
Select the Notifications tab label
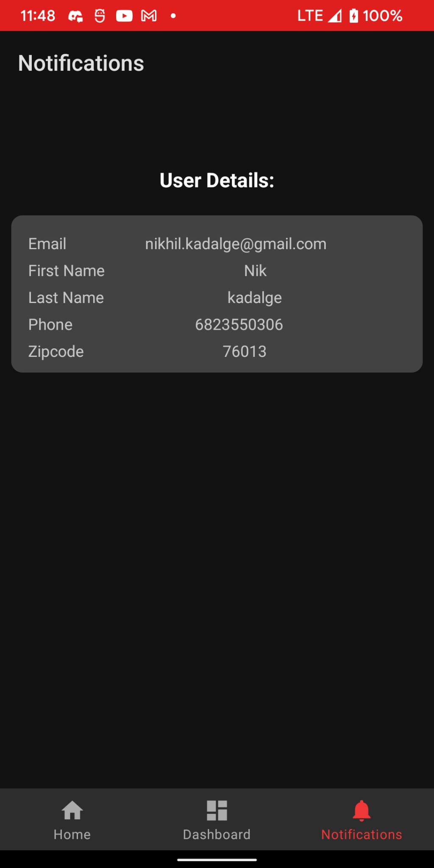click(x=362, y=835)
